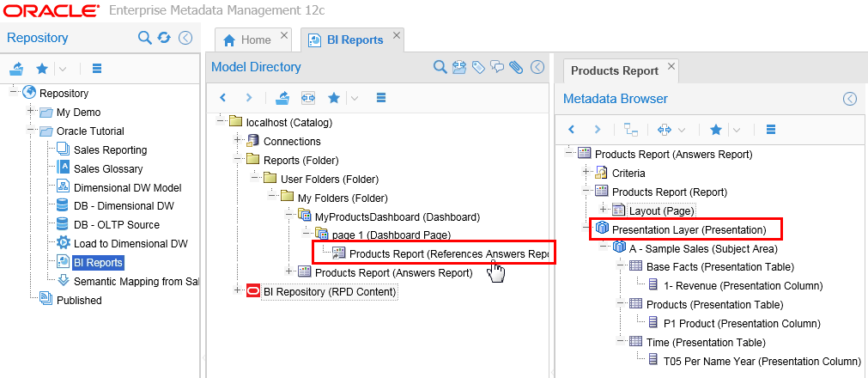Image resolution: width=868 pixels, height=378 pixels.
Task: Select the Published item
Action: [79, 301]
